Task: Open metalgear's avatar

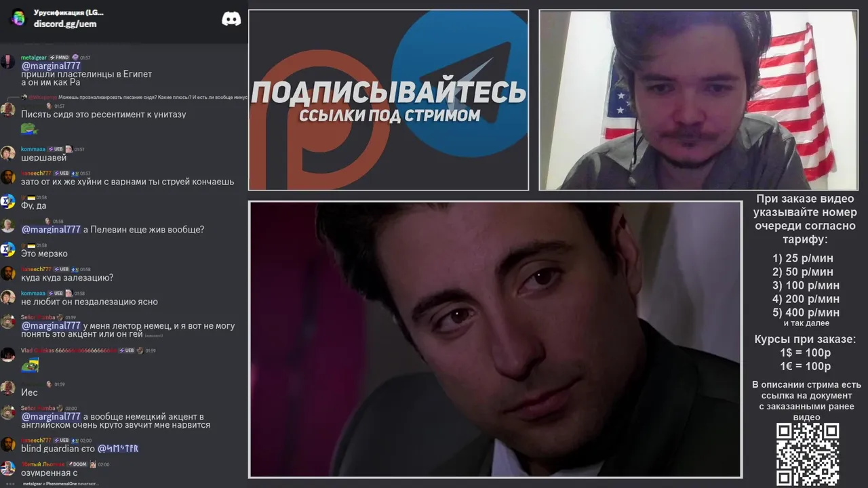Action: pyautogui.click(x=7, y=62)
